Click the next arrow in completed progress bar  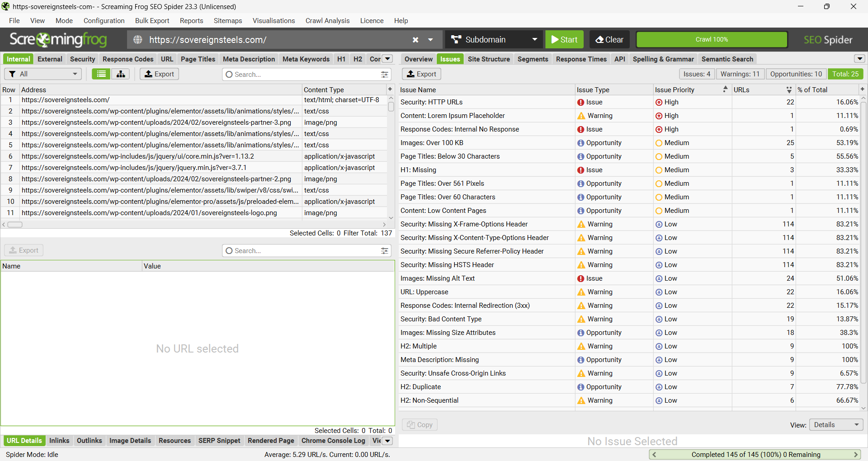pos(855,455)
